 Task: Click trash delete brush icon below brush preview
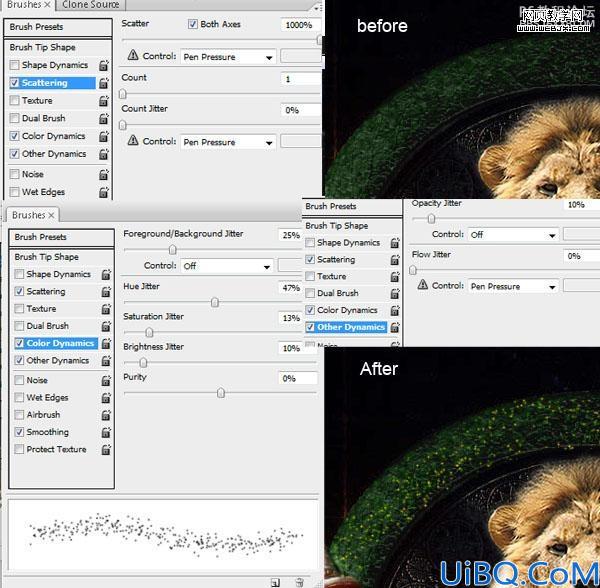300,582
